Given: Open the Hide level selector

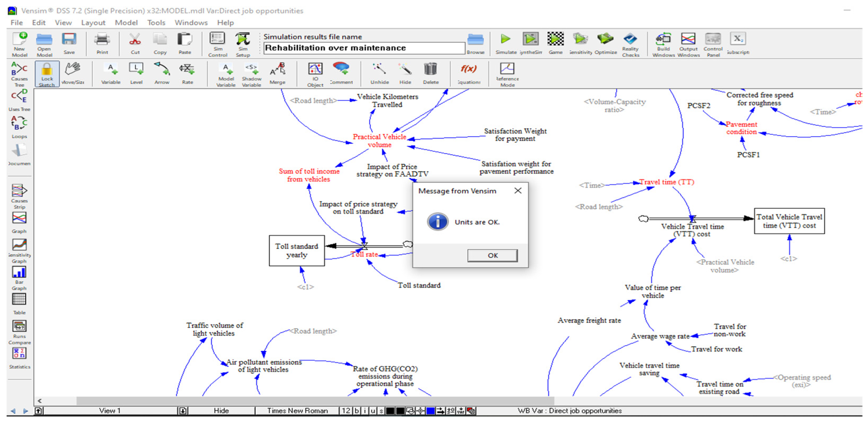Looking at the screenshot, I should [x=221, y=411].
